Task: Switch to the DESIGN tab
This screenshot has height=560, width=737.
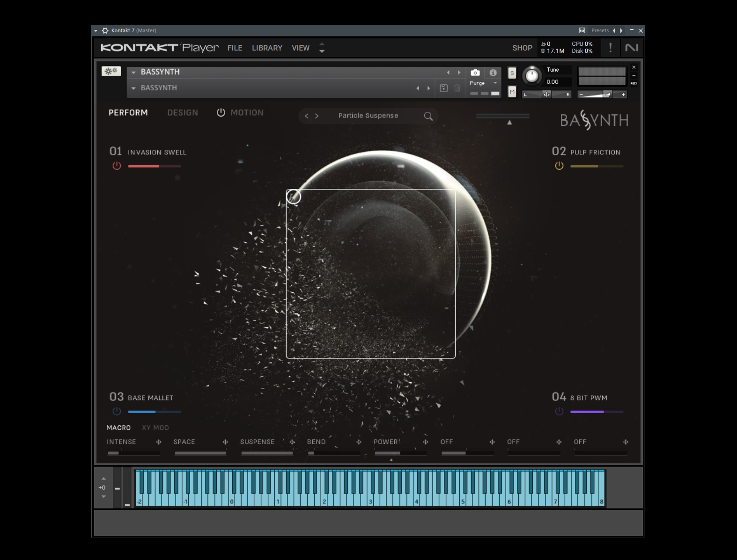Action: (x=183, y=113)
